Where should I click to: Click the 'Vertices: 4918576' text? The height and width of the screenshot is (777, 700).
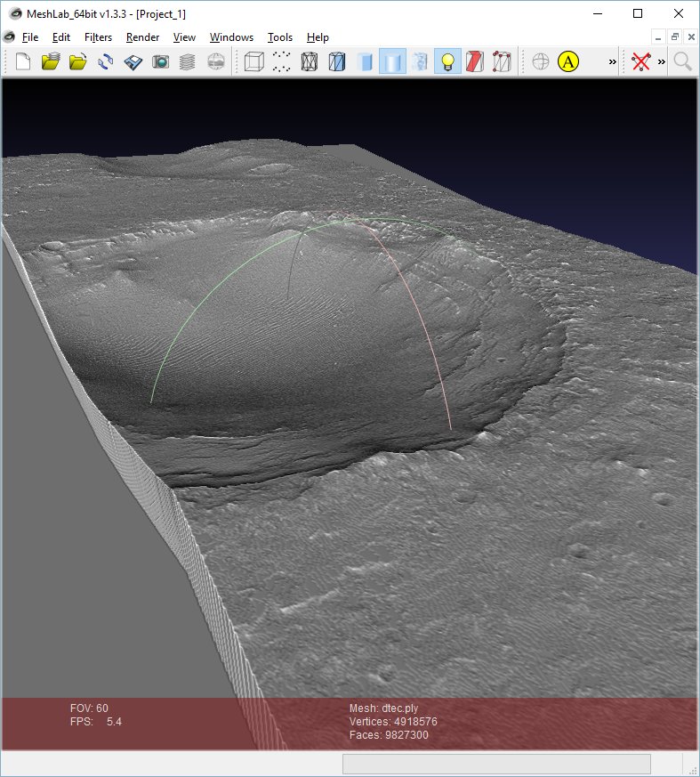click(x=393, y=722)
